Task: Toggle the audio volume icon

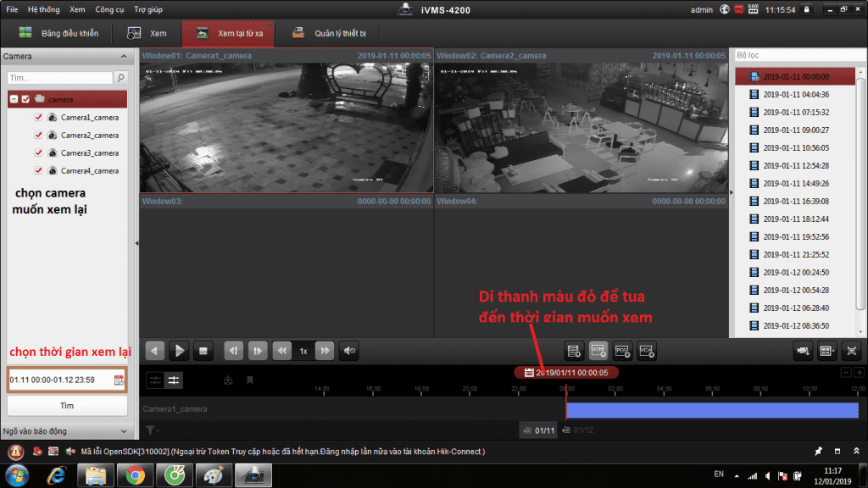Action: tap(348, 350)
